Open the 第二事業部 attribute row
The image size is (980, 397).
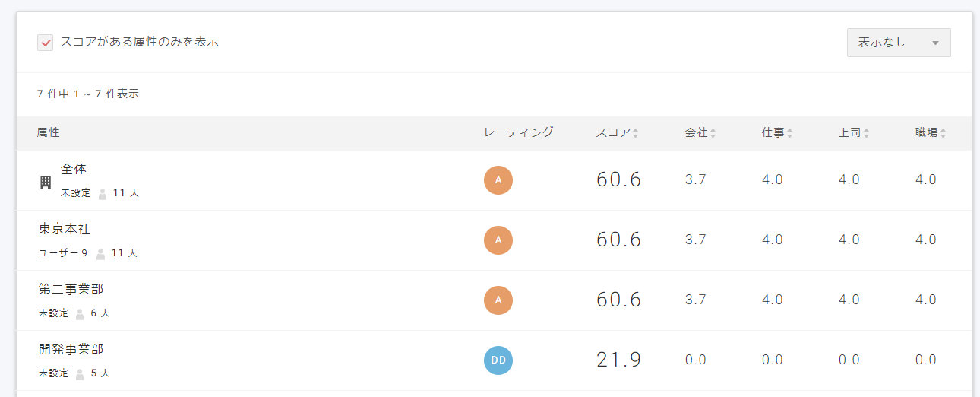71,289
